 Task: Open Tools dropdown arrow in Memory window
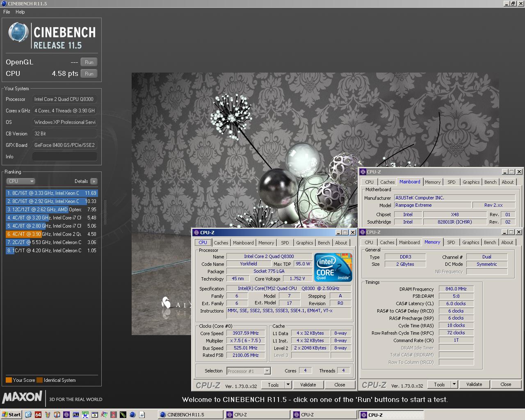point(454,384)
